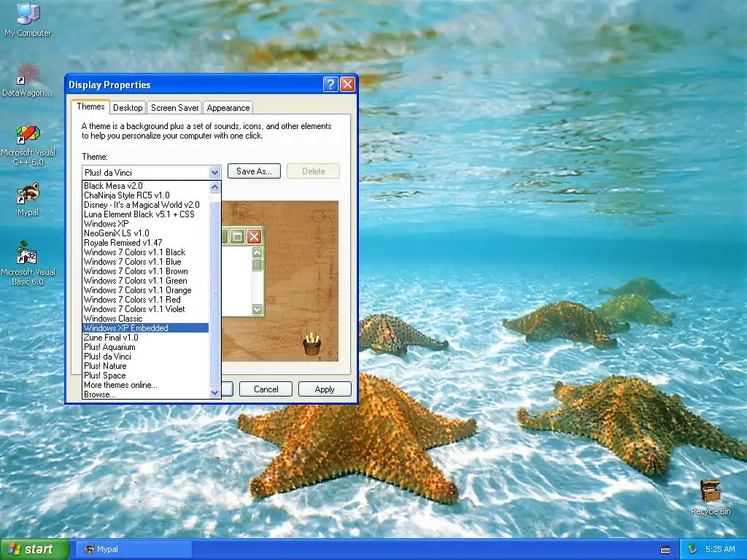Viewport: 747px width, 560px height.
Task: Click the Apply button
Action: click(x=325, y=389)
